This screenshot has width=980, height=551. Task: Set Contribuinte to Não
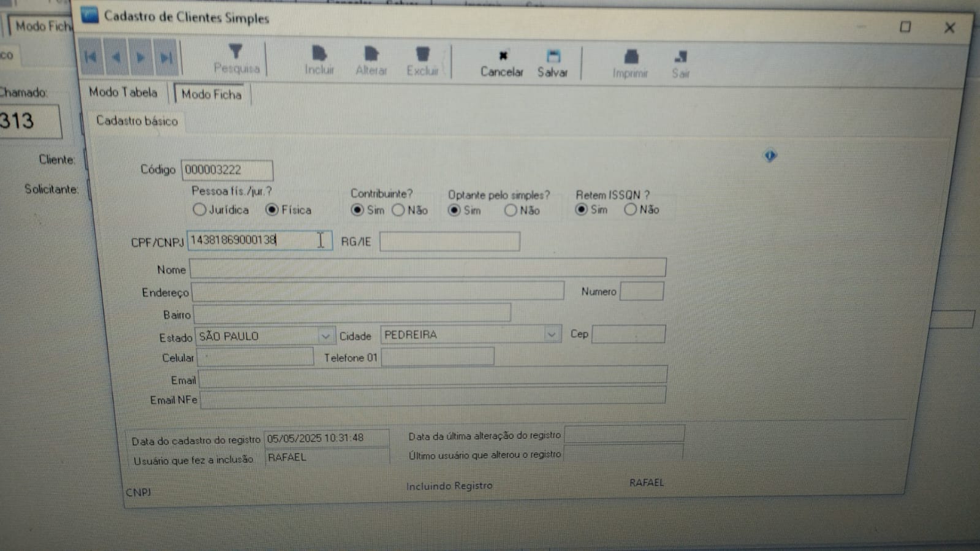tap(398, 210)
